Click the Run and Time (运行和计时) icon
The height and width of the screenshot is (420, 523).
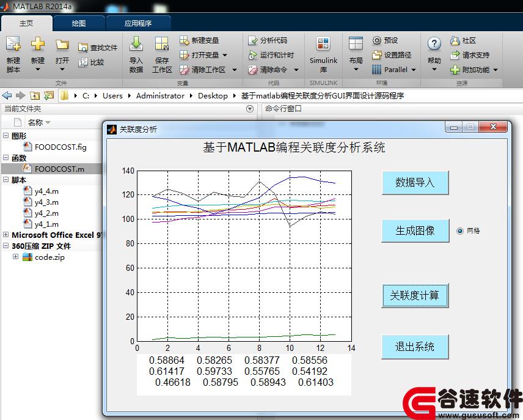(x=253, y=55)
